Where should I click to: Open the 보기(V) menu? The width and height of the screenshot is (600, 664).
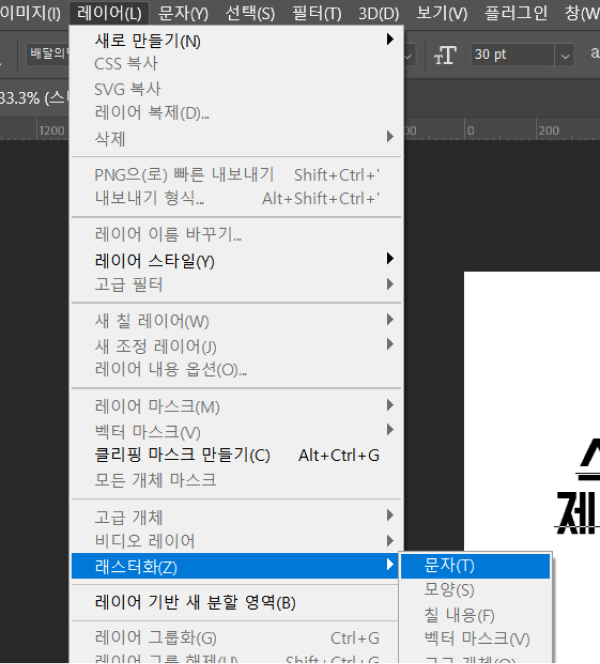tap(441, 13)
